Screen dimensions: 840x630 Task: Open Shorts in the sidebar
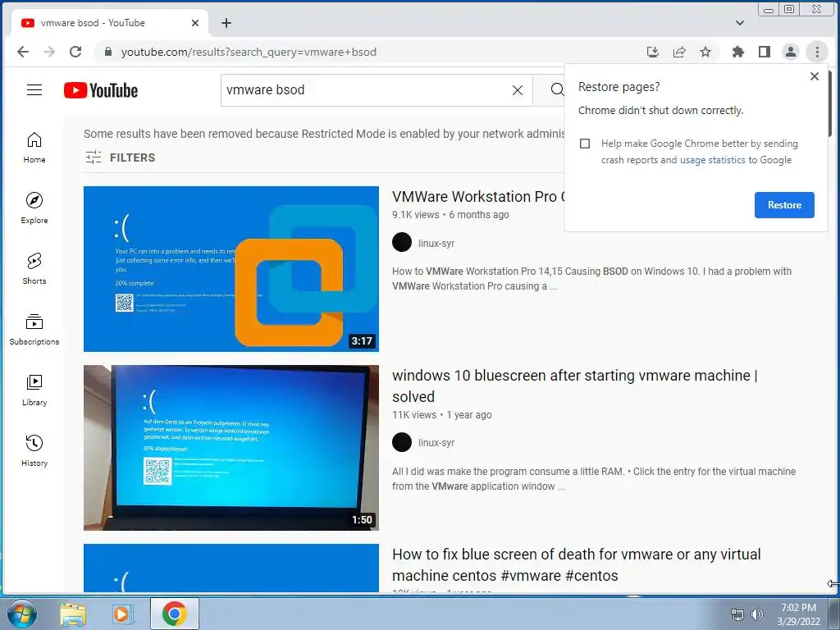click(34, 268)
